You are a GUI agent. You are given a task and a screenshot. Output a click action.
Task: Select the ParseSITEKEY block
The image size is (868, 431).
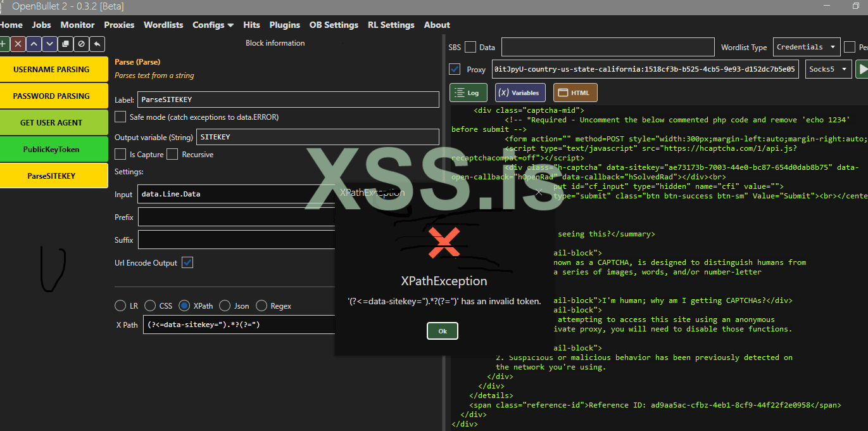tap(54, 176)
